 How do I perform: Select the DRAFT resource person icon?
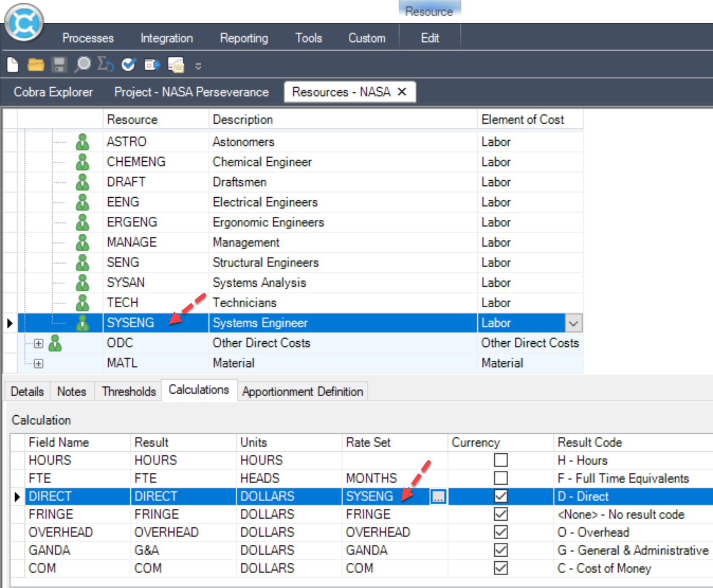click(x=83, y=182)
